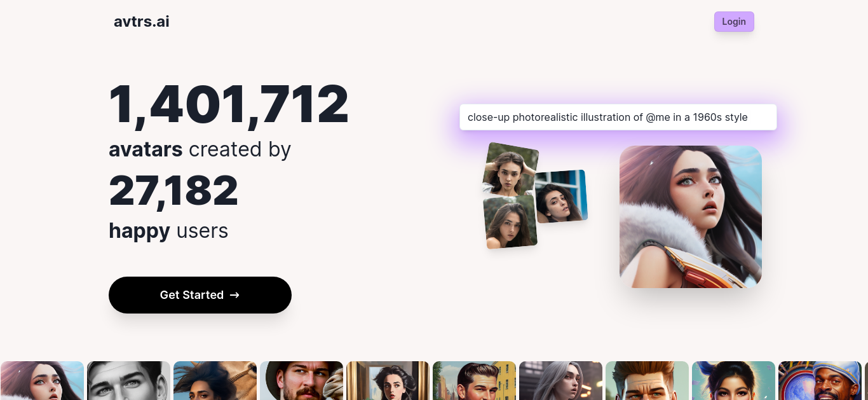Click the prompt text field about 1960s style

618,117
